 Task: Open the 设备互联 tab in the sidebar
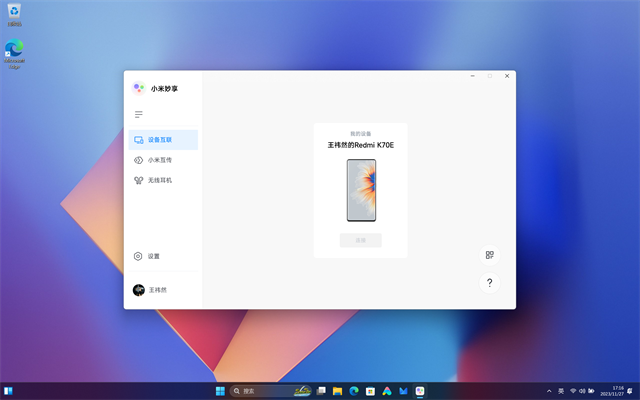(163, 140)
